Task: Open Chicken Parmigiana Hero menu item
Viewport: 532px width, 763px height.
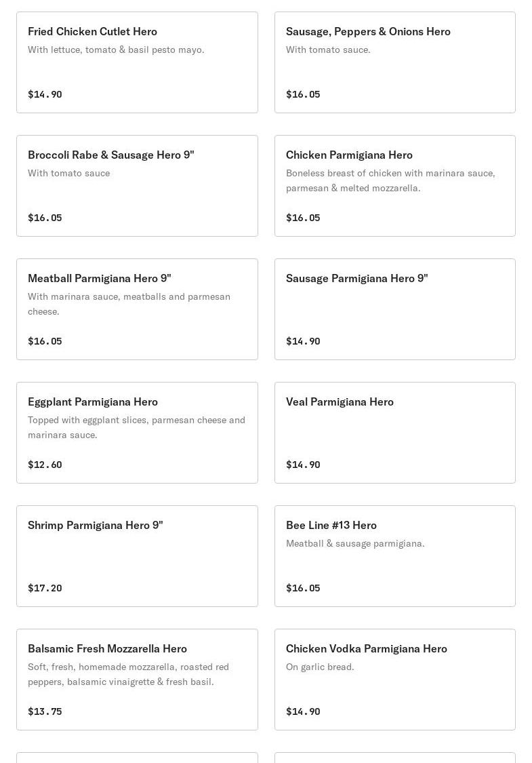Action: tap(394, 186)
